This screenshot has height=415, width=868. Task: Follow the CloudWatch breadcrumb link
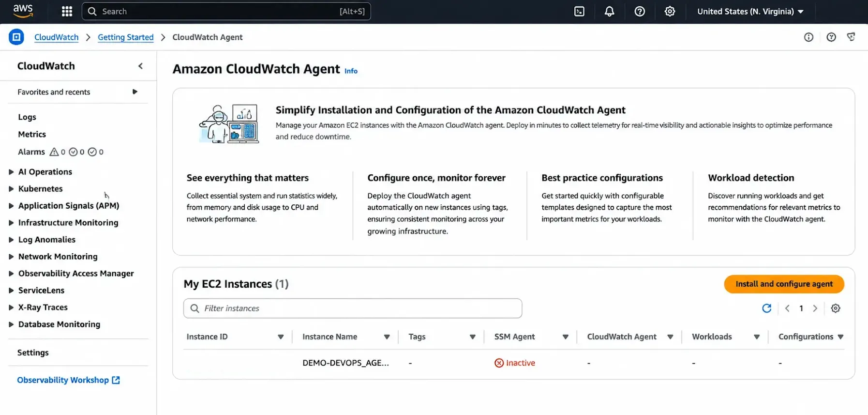[x=56, y=37]
